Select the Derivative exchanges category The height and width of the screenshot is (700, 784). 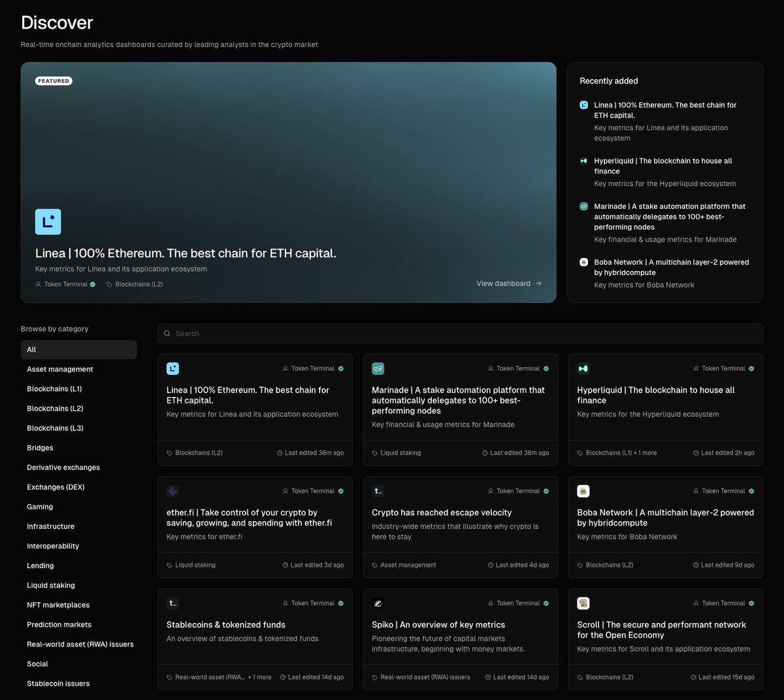(78, 468)
